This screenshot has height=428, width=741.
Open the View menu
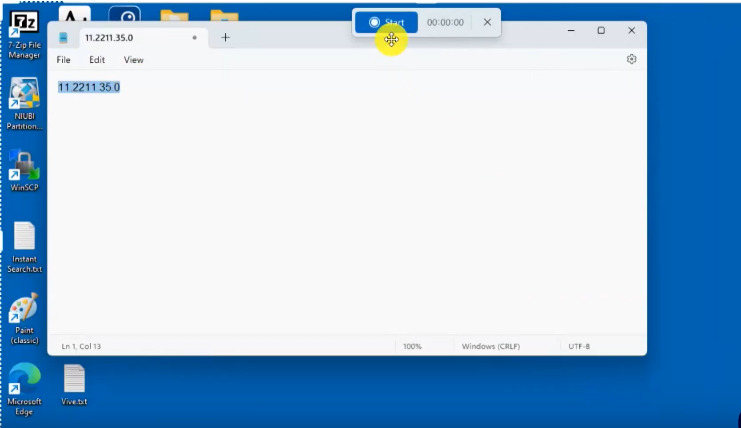133,60
